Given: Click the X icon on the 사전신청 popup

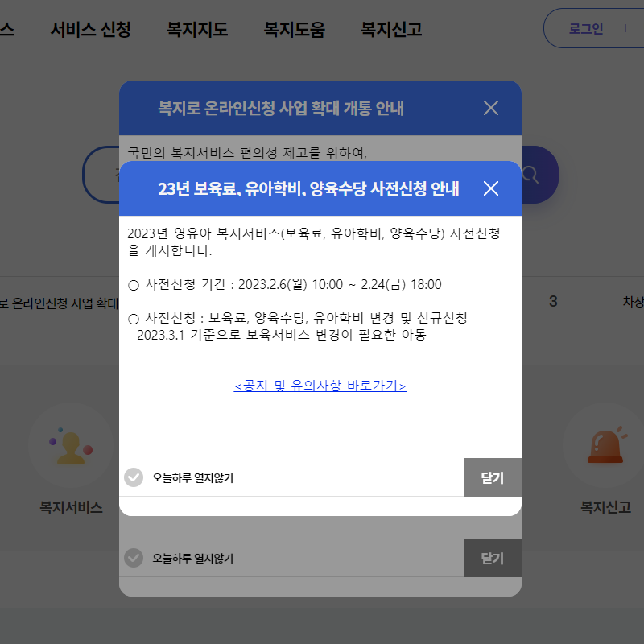Looking at the screenshot, I should pyautogui.click(x=491, y=188).
